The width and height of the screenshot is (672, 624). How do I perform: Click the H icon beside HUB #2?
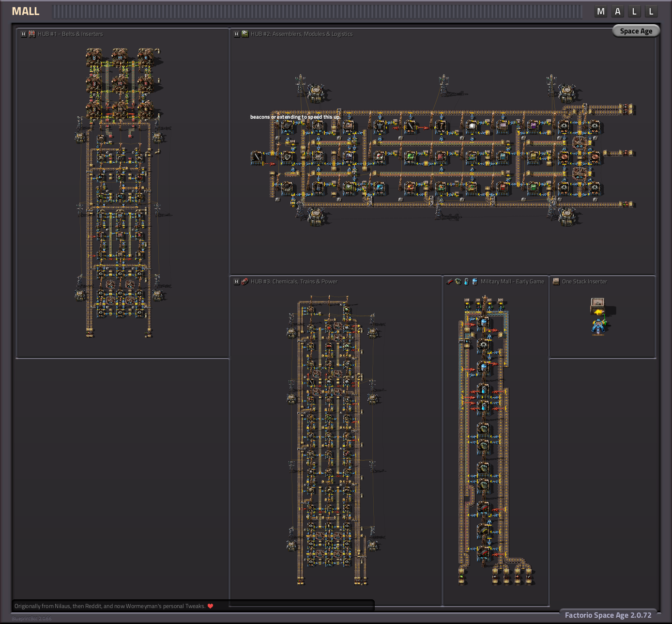[236, 34]
